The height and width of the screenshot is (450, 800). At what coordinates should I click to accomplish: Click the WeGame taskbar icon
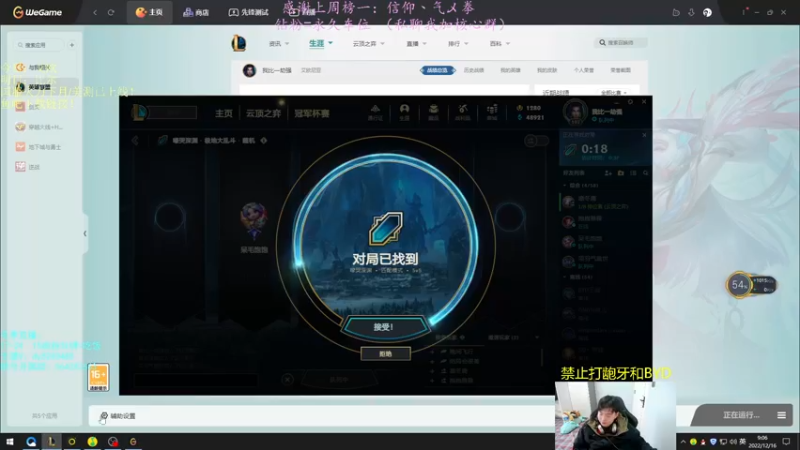point(133,442)
